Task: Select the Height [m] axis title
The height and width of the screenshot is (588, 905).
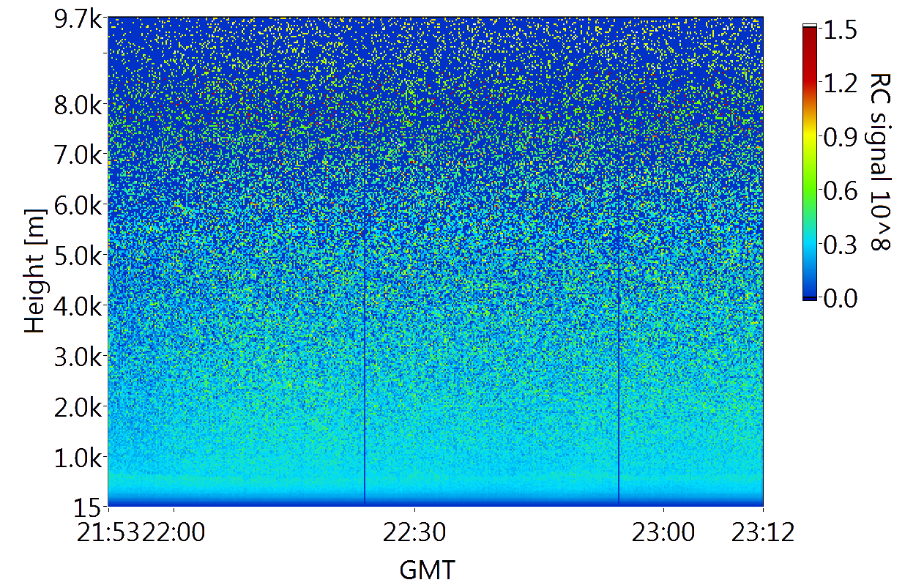Action: click(x=34, y=269)
